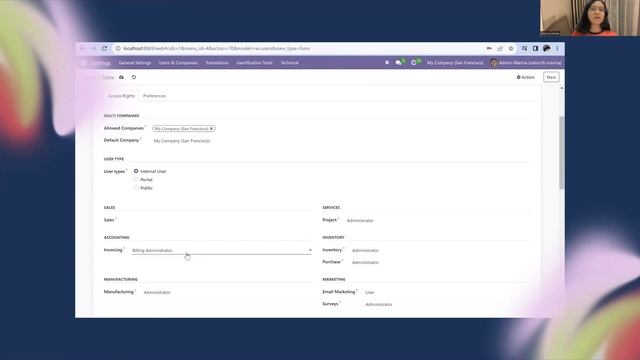Open the Translations menu
Image resolution: width=640 pixels, height=360 pixels.
(217, 62)
